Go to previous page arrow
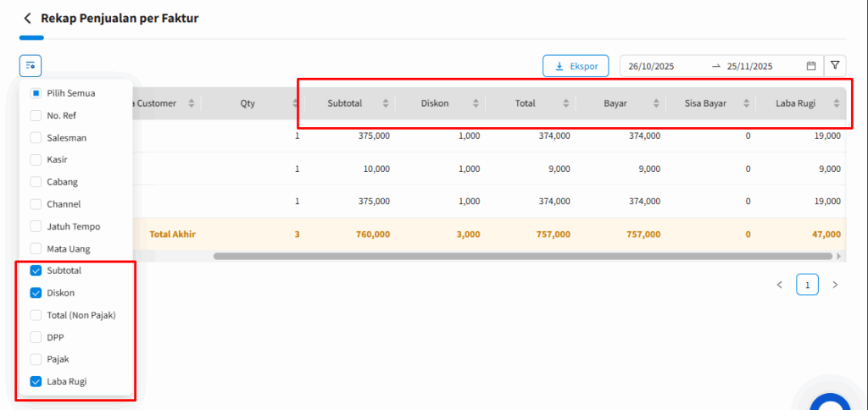 pos(779,285)
